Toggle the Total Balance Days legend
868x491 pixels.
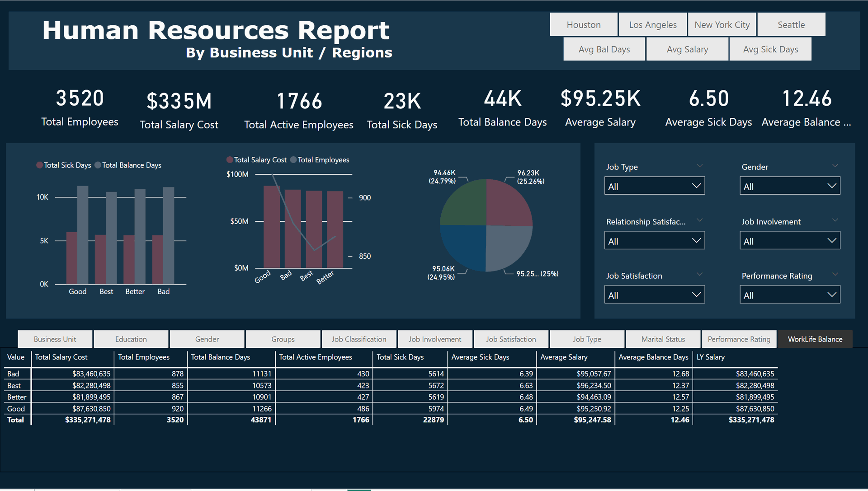point(128,165)
